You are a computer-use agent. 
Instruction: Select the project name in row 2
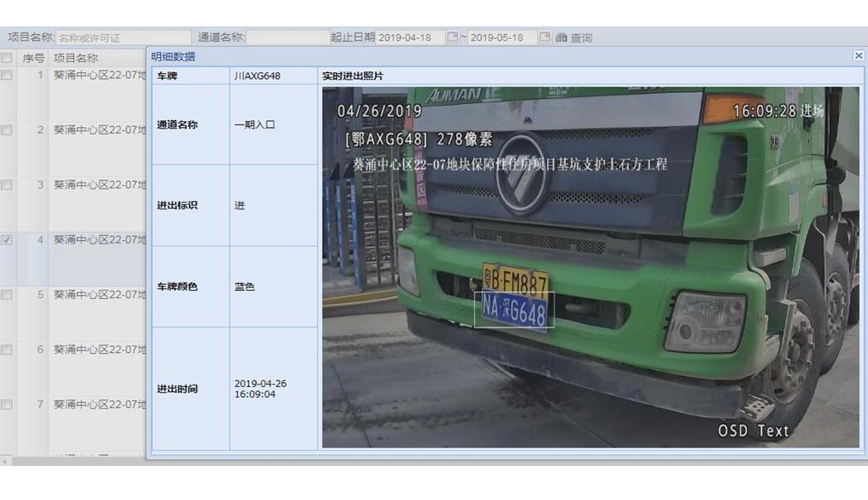pos(100,130)
